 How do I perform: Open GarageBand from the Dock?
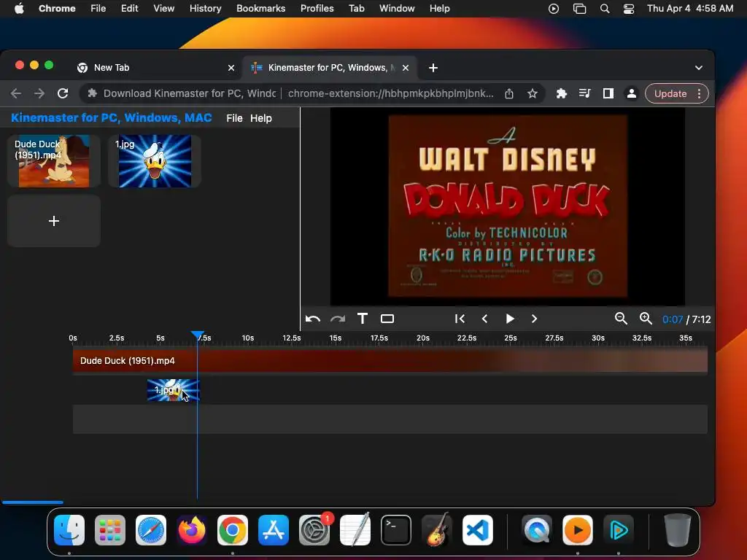(437, 530)
